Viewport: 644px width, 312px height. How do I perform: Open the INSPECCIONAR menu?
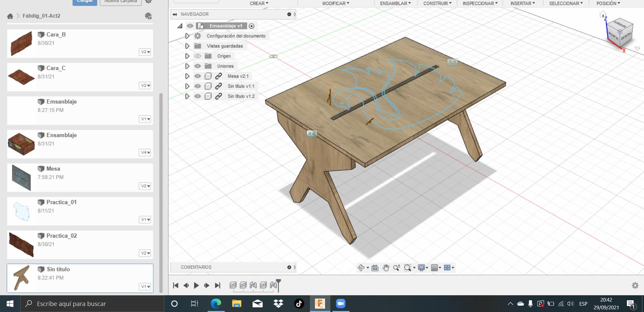480,3
